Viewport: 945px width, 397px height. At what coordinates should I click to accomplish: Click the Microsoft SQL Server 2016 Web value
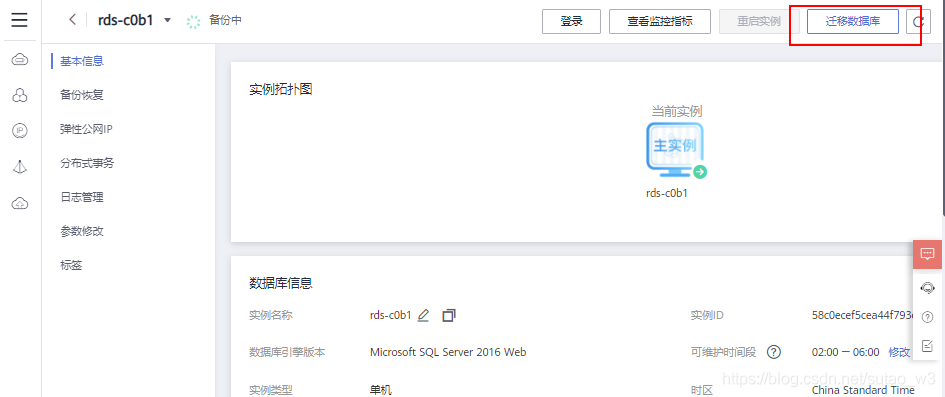tap(448, 352)
